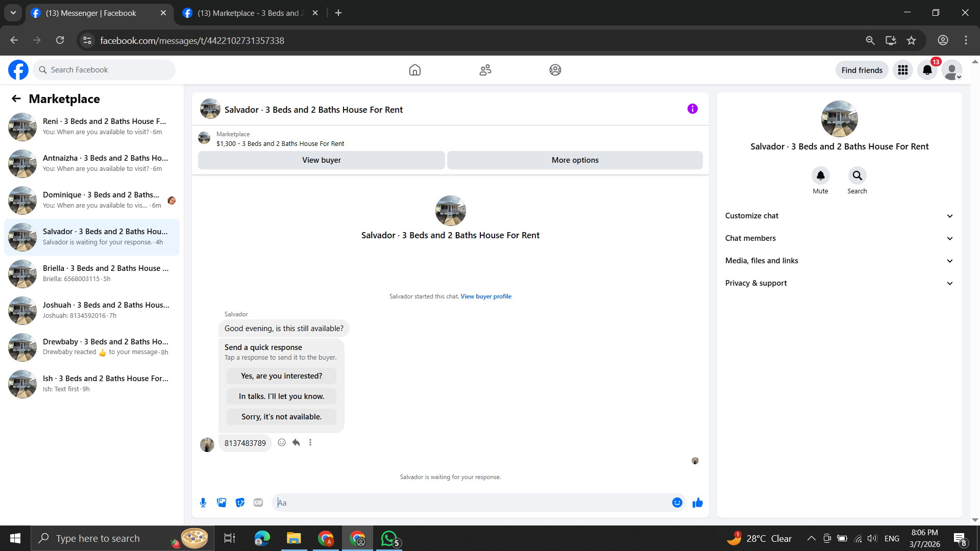This screenshot has height=551, width=980.
Task: Open Windows taskbar search box
Action: [122, 538]
